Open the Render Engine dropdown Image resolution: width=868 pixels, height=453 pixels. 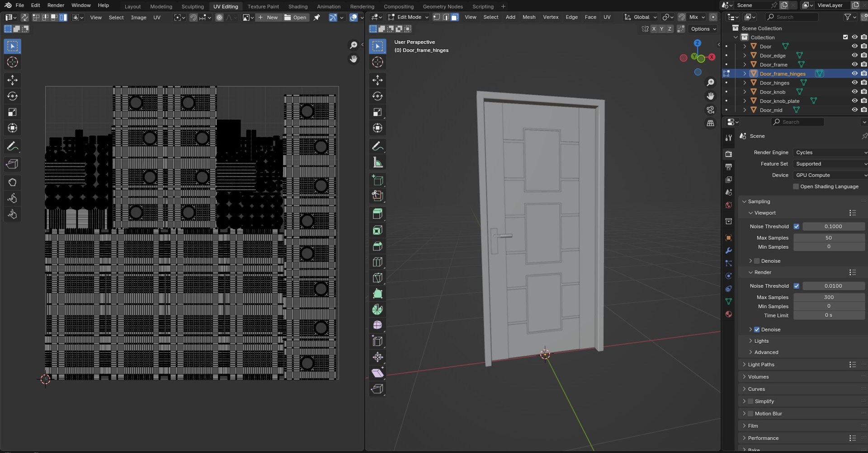(830, 153)
